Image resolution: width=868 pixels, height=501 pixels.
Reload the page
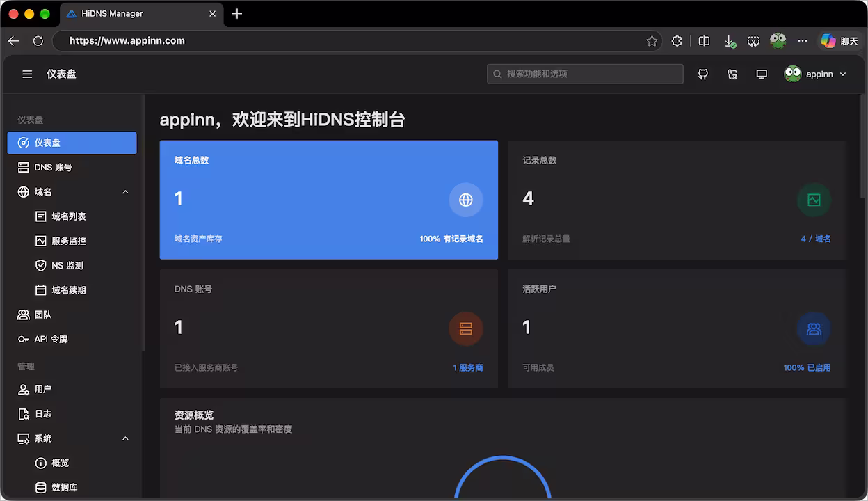(x=38, y=41)
